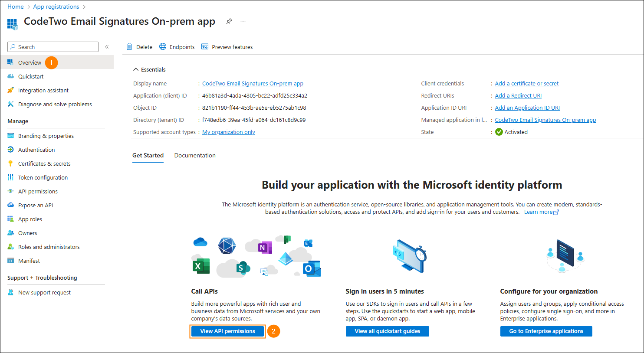Click Add a certificate or secret link
Screen dimensions: 644x353
click(526, 84)
